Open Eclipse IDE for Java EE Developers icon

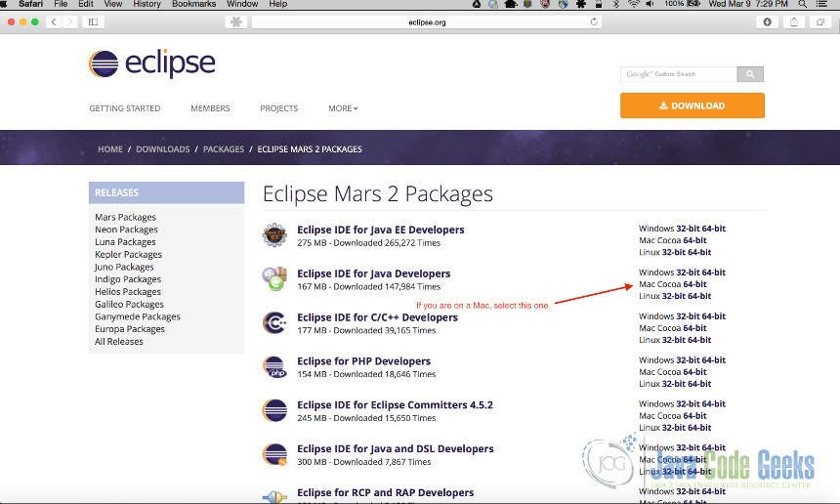click(274, 235)
